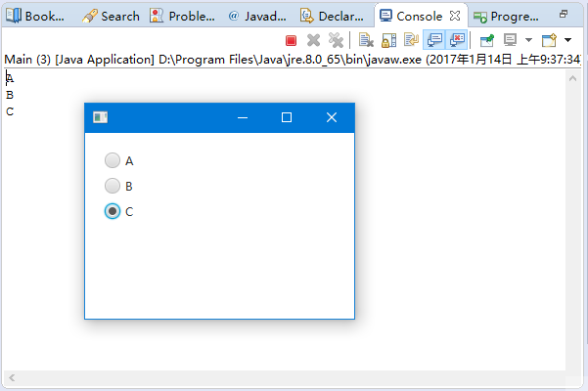
Task: Clear the console output
Action: click(366, 40)
